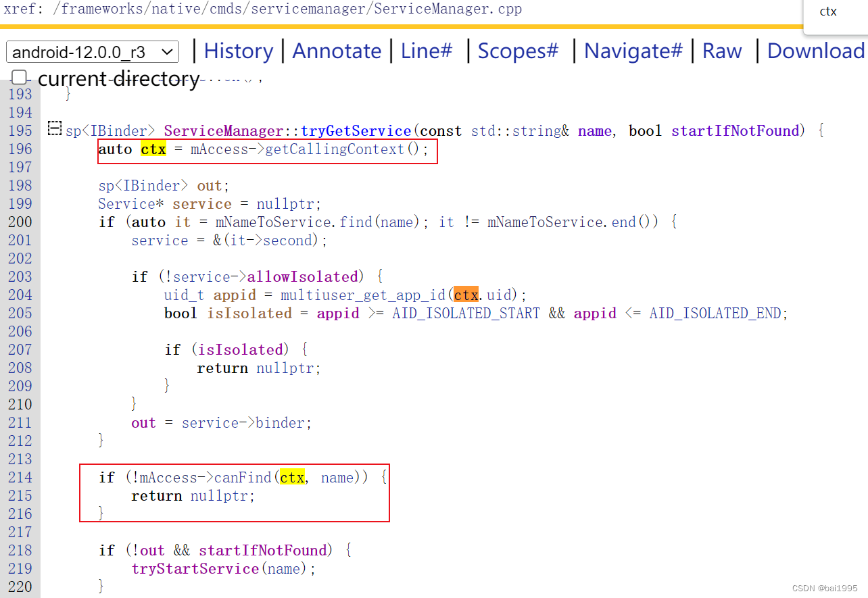Open the History view

point(238,51)
